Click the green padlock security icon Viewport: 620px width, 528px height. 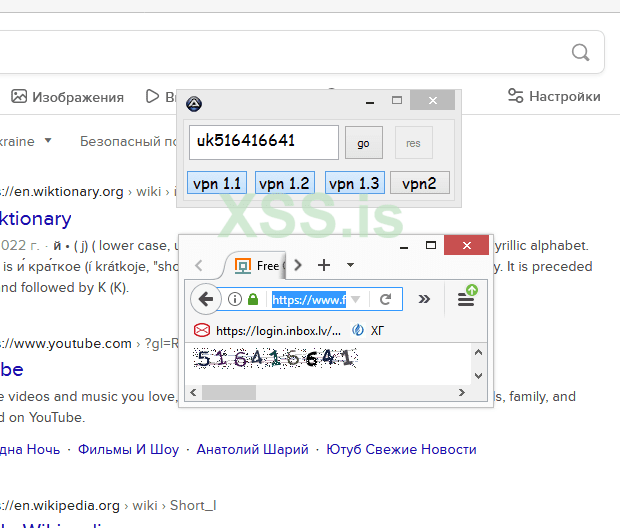click(x=253, y=299)
